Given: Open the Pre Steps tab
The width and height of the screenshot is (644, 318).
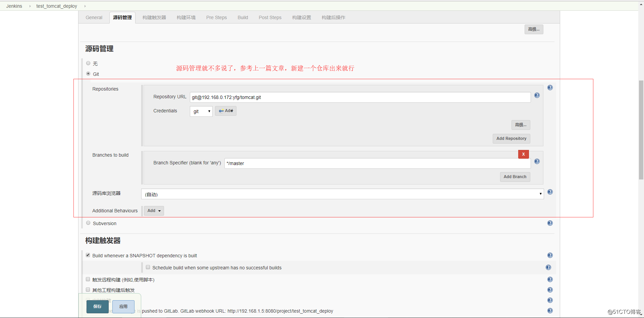Looking at the screenshot, I should click(x=217, y=17).
